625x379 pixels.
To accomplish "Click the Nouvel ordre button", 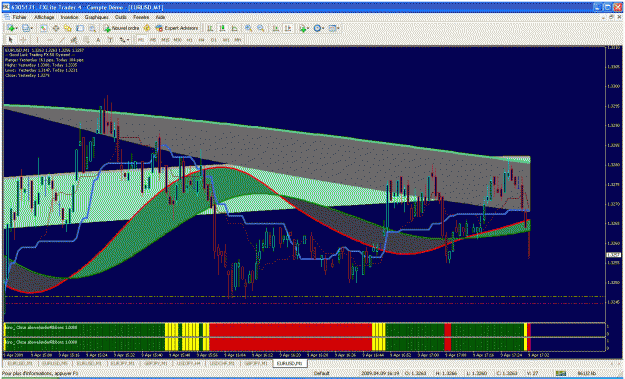I will point(121,28).
